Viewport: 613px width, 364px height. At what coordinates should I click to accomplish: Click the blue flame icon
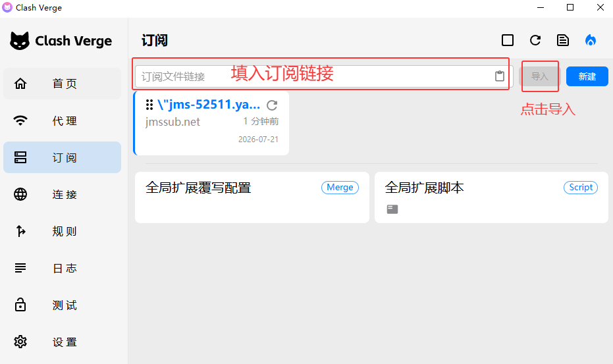click(591, 40)
